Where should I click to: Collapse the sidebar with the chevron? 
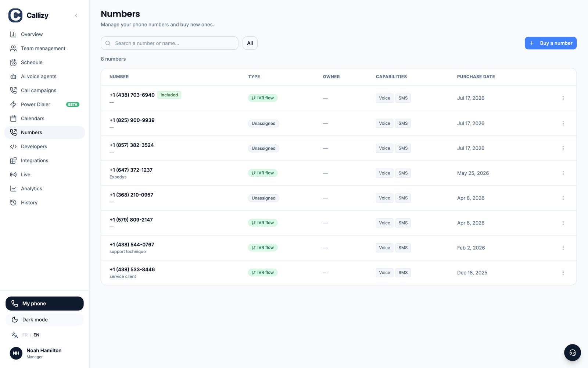[x=76, y=15]
